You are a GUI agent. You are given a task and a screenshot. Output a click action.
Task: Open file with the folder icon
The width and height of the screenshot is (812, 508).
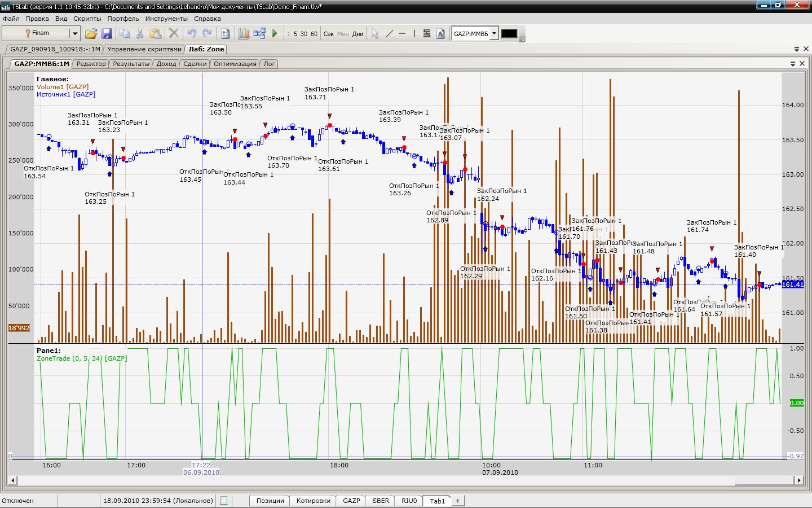click(91, 34)
